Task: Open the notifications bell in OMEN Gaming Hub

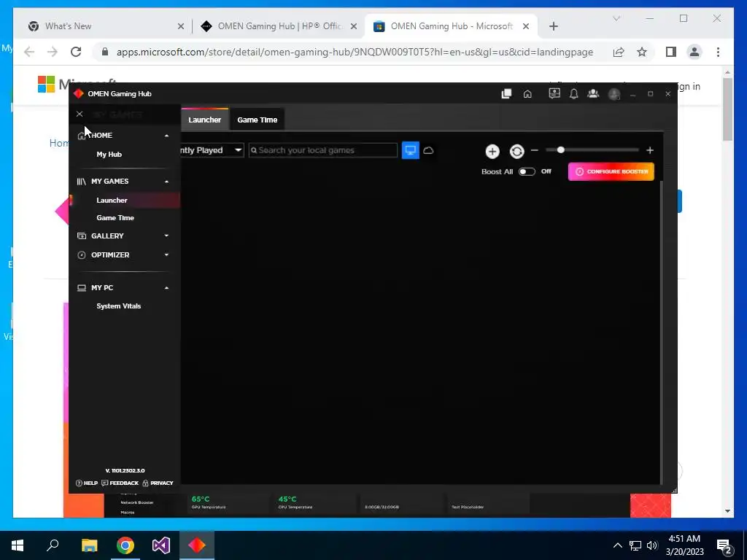Action: click(x=573, y=94)
